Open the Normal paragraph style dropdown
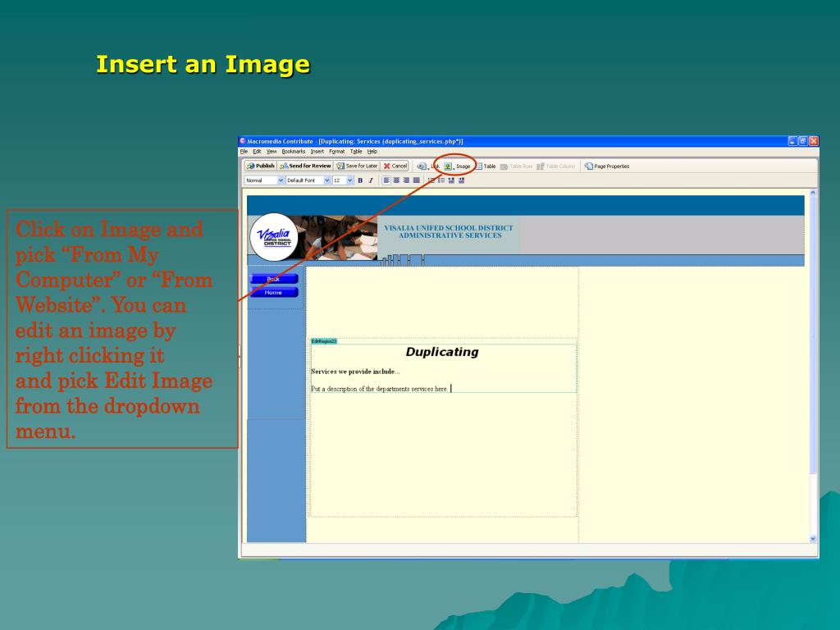This screenshot has height=630, width=840. point(264,180)
